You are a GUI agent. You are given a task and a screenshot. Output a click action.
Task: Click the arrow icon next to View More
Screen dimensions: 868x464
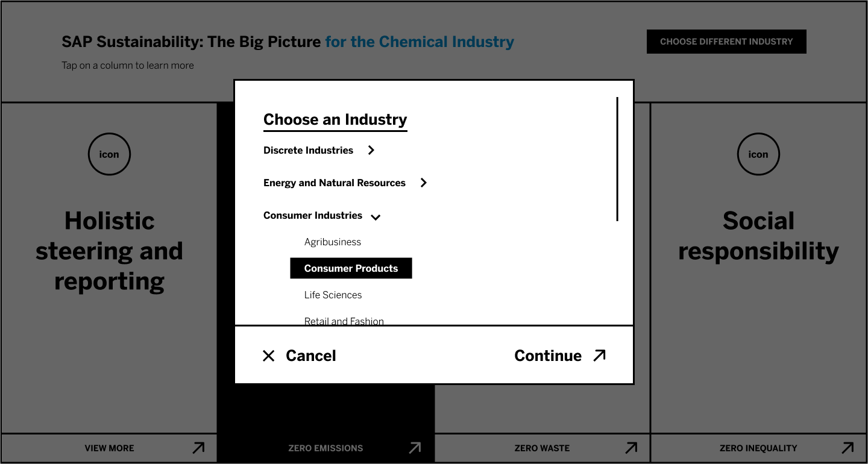pyautogui.click(x=198, y=448)
